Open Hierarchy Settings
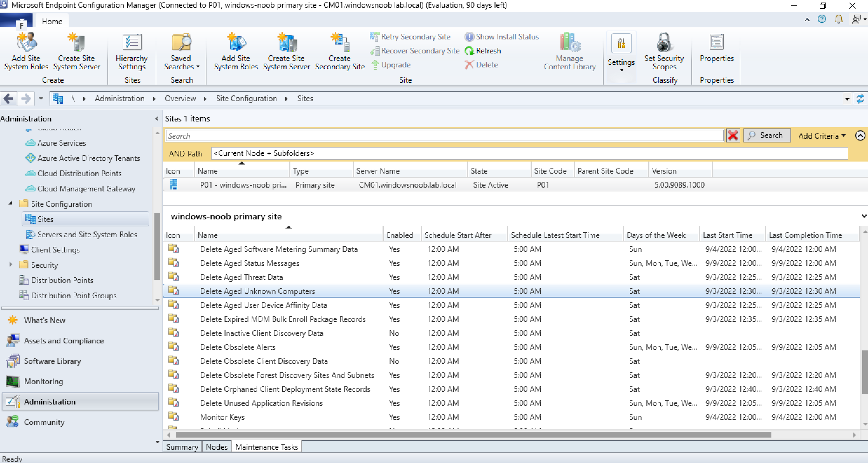 [x=132, y=51]
